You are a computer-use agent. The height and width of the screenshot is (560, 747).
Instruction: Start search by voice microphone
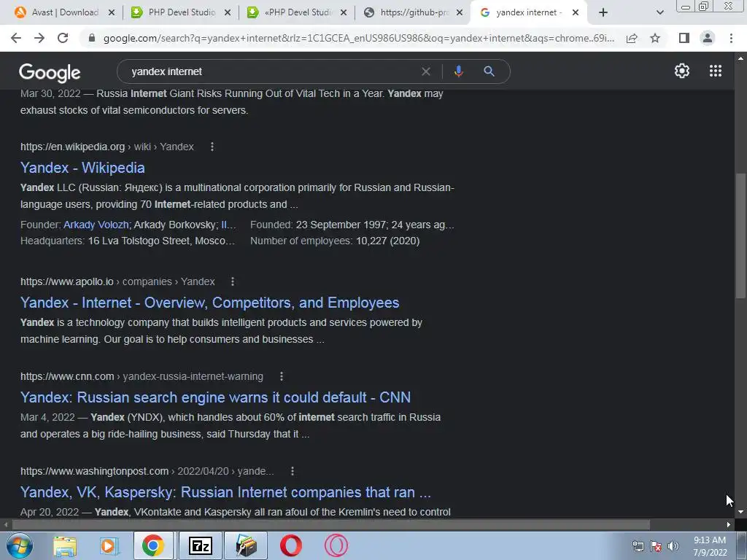pos(458,71)
